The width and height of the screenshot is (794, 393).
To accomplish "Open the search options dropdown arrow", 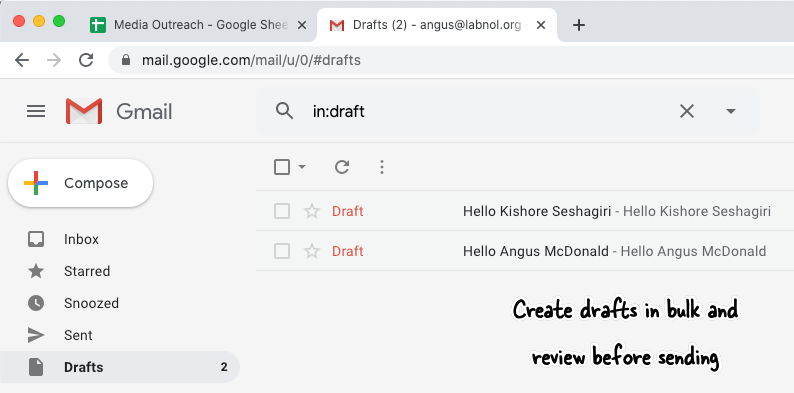I will [730, 111].
